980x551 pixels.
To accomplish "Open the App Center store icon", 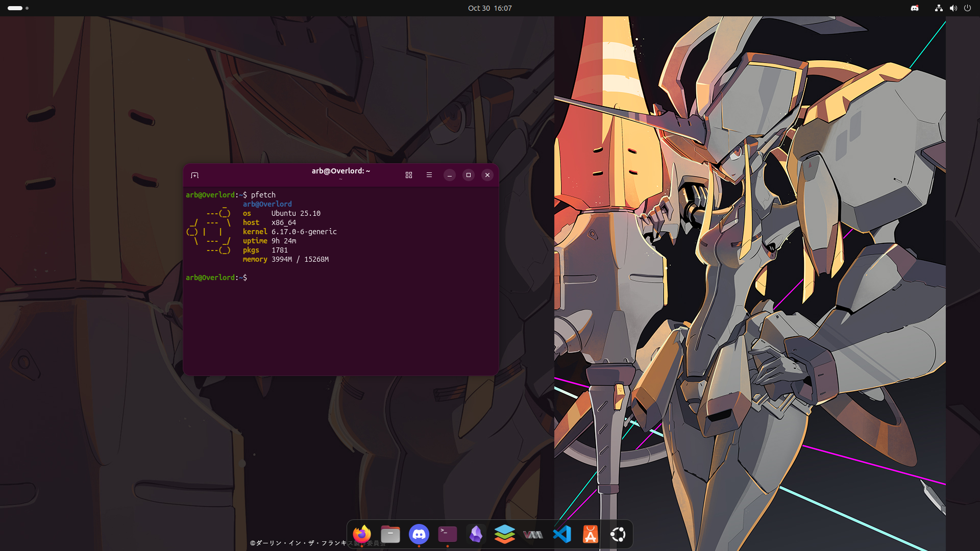I will point(590,534).
